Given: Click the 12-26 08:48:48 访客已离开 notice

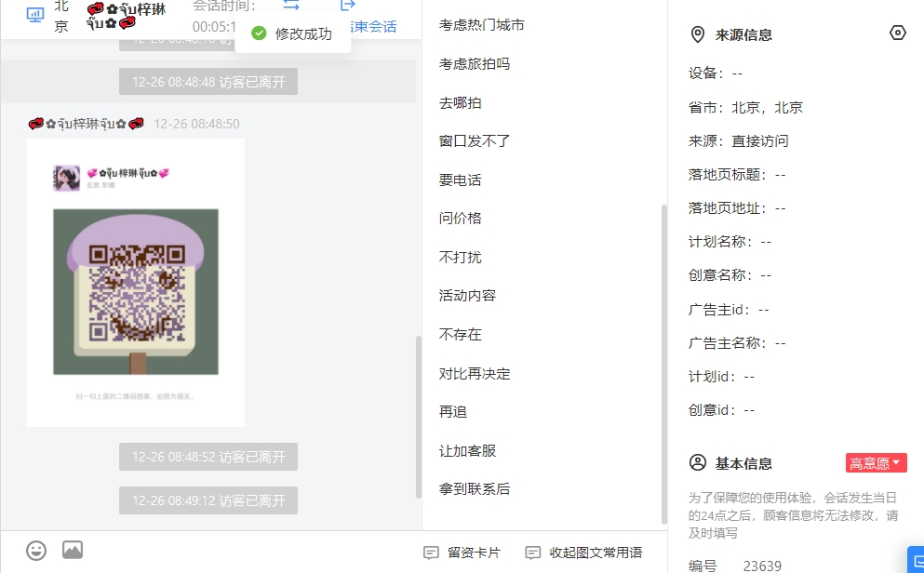Looking at the screenshot, I should 208,81.
